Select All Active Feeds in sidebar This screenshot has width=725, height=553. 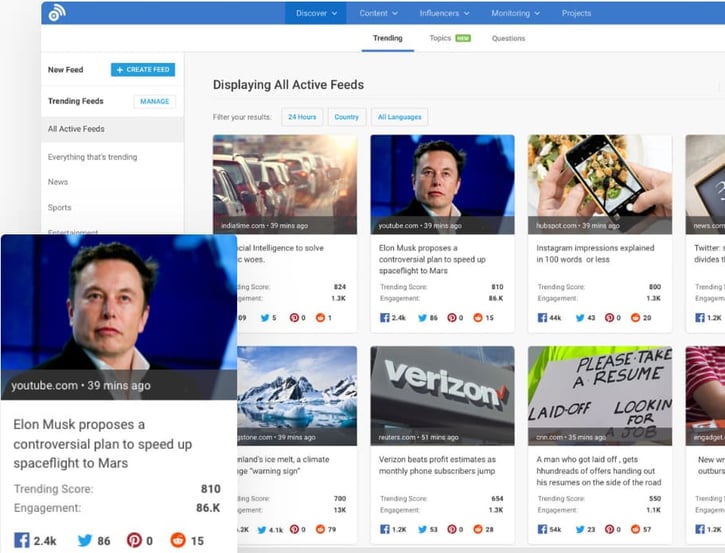112,129
